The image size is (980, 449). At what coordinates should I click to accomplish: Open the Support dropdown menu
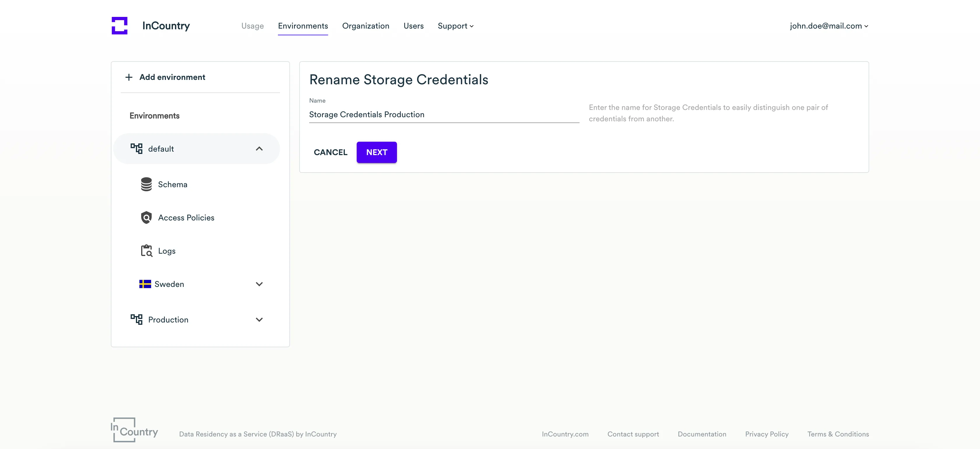pos(455,26)
